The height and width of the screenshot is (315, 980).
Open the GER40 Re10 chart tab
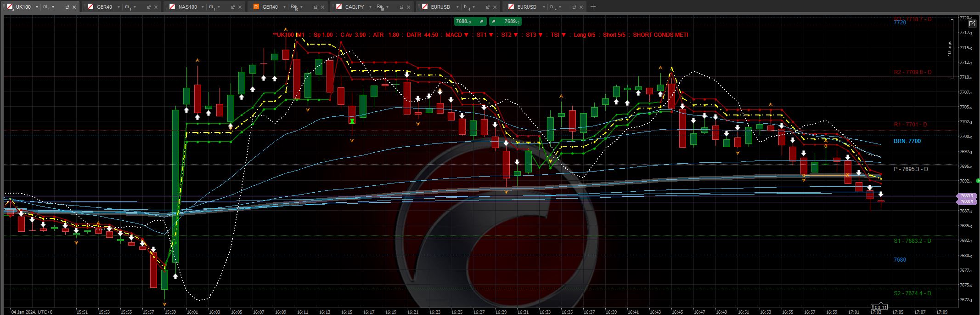point(288,7)
